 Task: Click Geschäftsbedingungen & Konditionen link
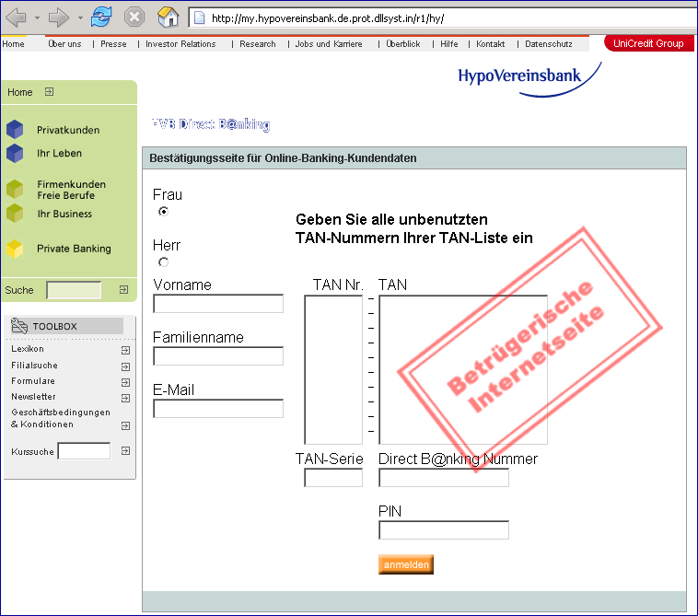(x=61, y=418)
